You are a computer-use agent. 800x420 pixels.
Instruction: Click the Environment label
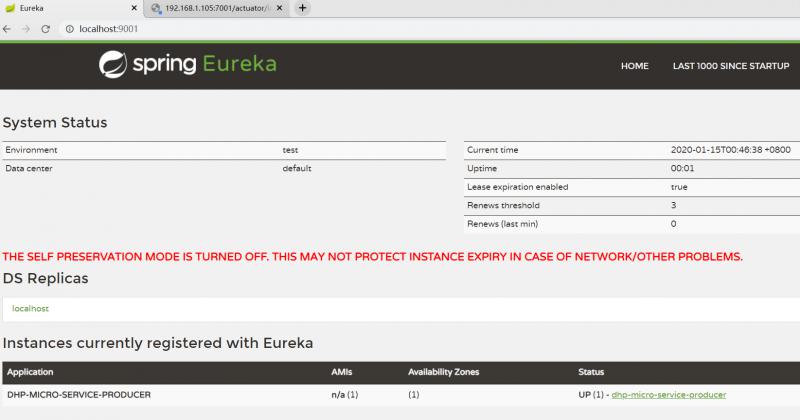coord(31,150)
